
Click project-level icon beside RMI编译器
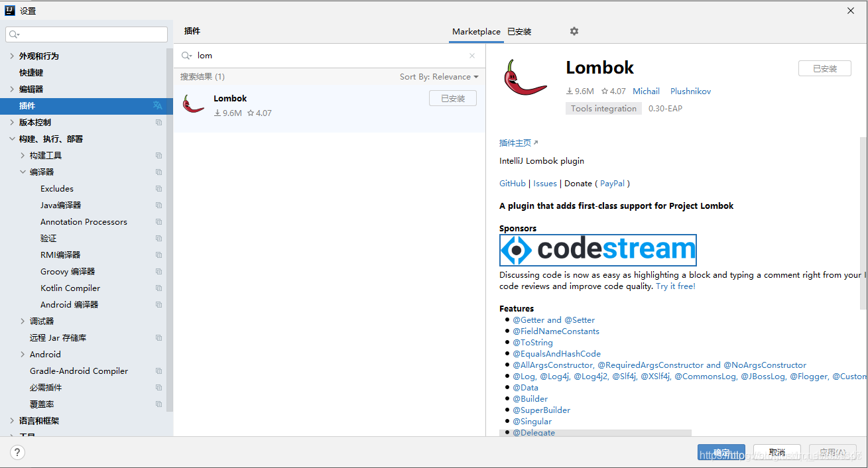click(158, 255)
